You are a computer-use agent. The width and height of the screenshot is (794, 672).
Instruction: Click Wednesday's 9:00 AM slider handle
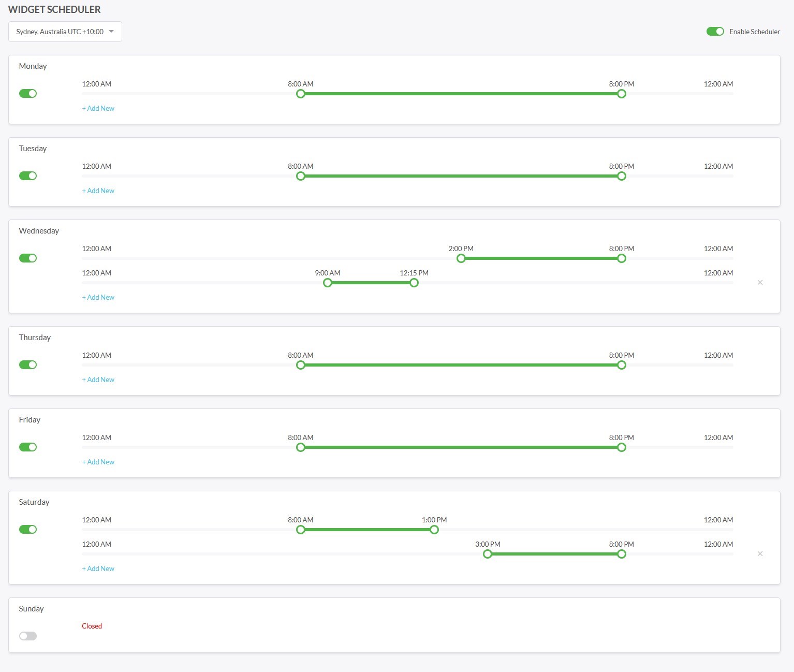click(x=328, y=283)
